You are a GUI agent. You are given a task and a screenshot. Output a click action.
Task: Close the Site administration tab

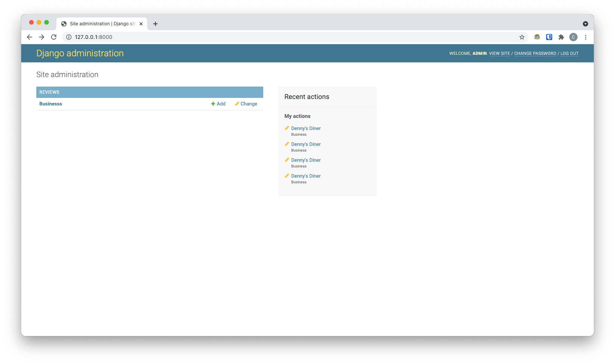(x=141, y=24)
